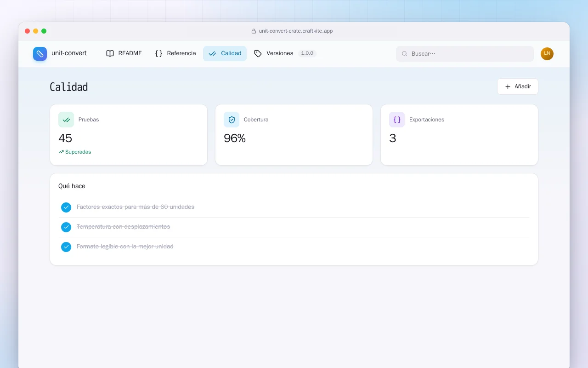This screenshot has width=588, height=368.
Task: Click the magnifier icon in search box
Action: [405, 54]
